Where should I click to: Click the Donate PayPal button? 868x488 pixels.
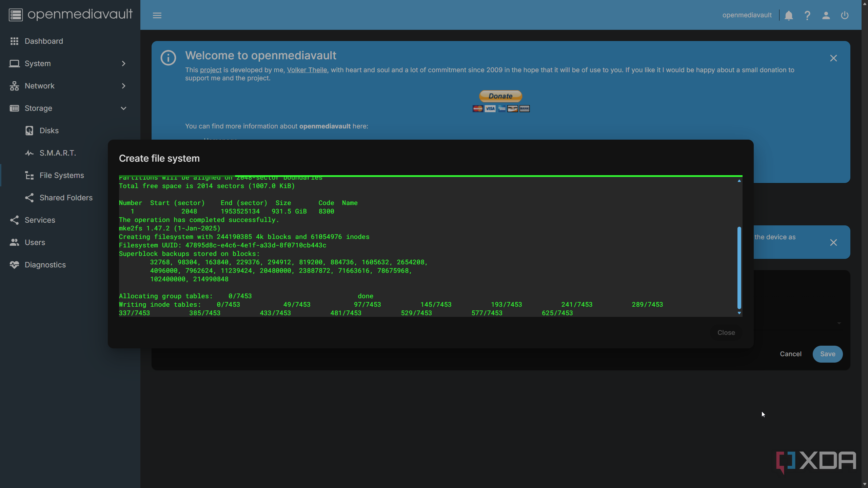[x=500, y=96]
